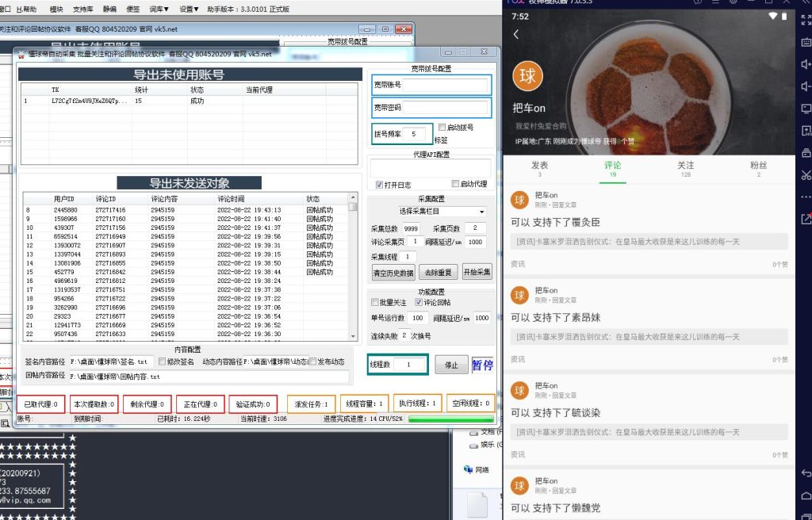Open the virtual keyboard icon in emulator sidebar

806,43
